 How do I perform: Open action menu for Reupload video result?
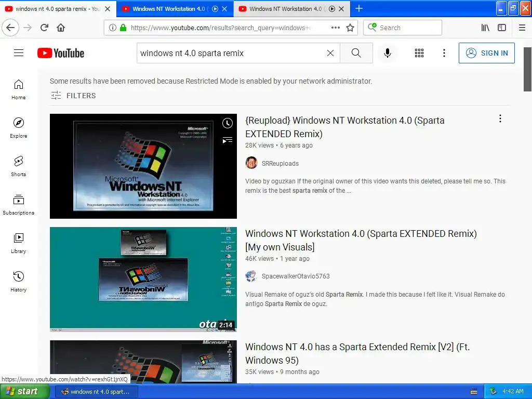[x=500, y=118]
